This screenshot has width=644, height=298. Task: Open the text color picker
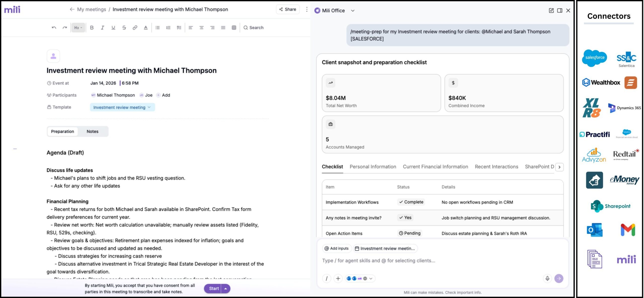point(145,28)
